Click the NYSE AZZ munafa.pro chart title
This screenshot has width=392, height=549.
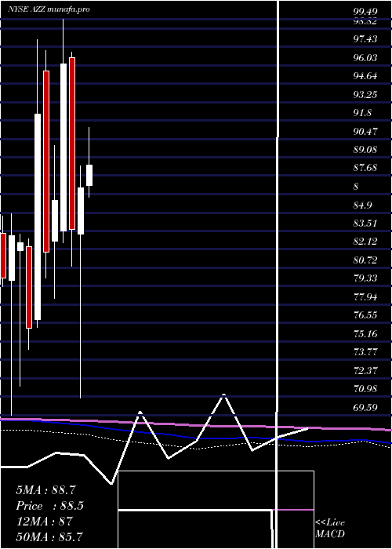(49, 9)
